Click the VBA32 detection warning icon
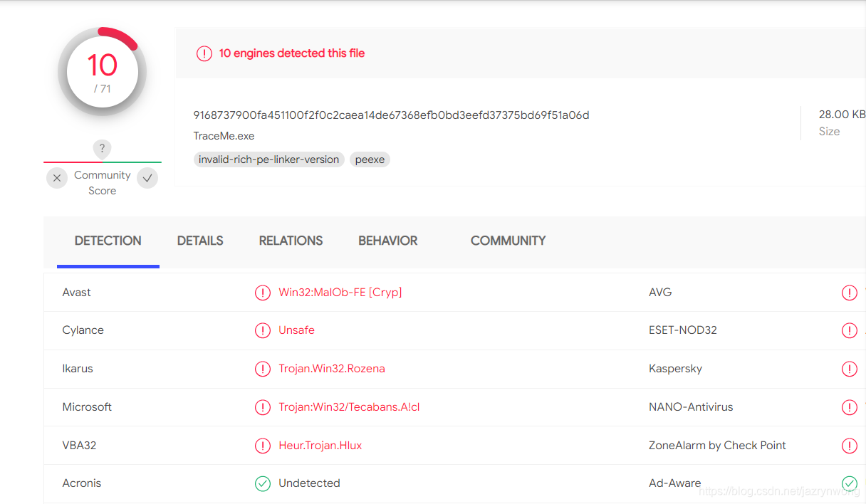This screenshot has height=504, width=866. point(263,446)
